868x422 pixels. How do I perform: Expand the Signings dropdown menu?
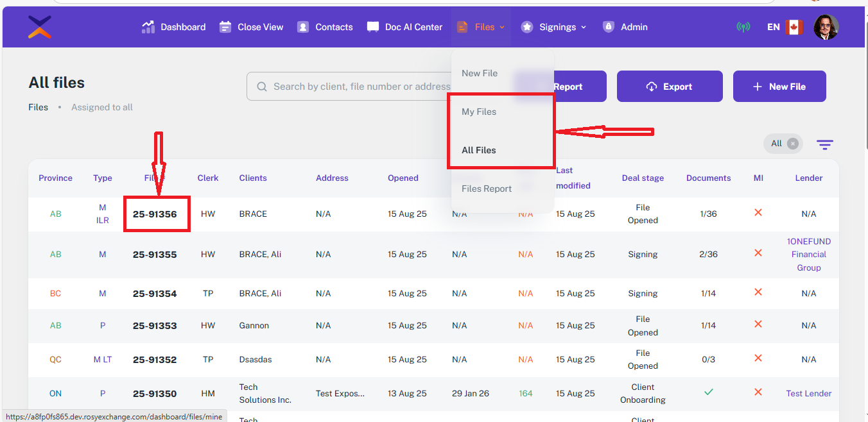click(x=553, y=27)
